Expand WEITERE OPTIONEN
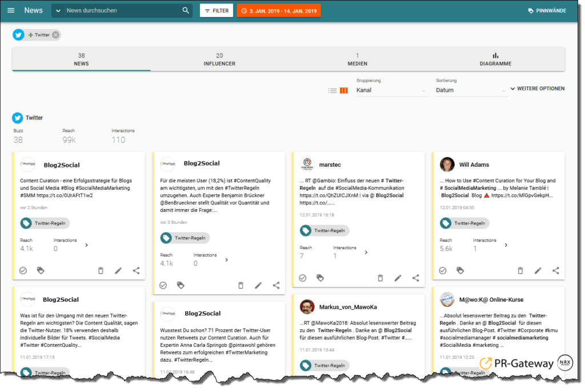 537,89
